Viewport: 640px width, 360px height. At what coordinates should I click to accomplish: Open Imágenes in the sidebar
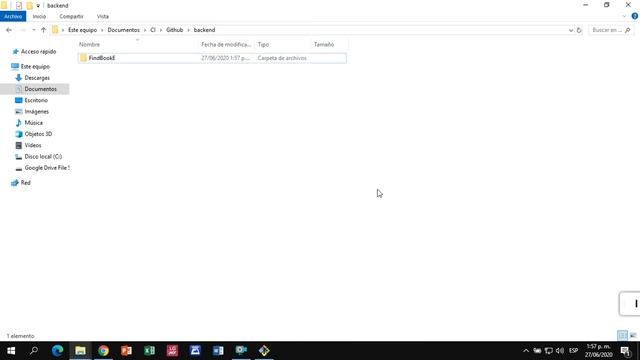(x=36, y=111)
